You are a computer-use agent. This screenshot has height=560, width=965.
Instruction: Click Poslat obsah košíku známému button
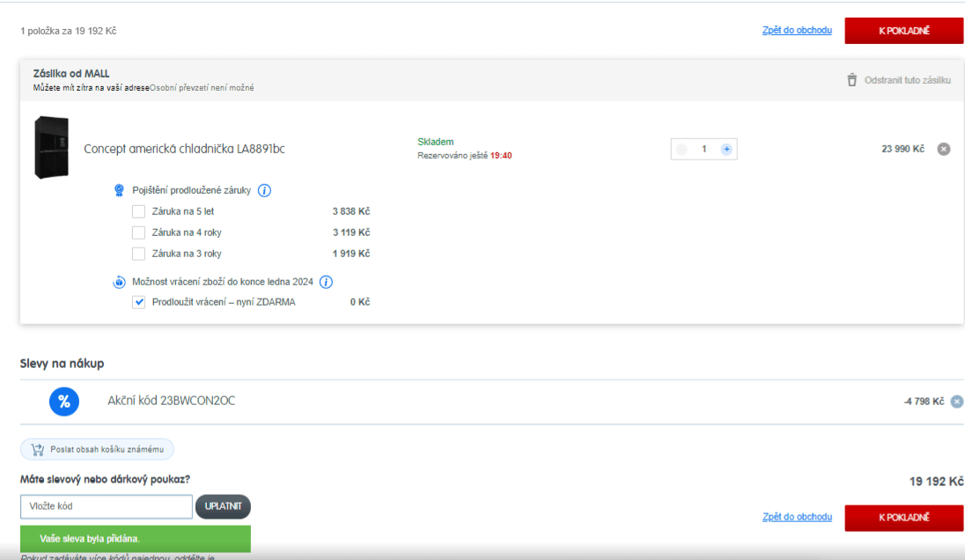coord(97,449)
